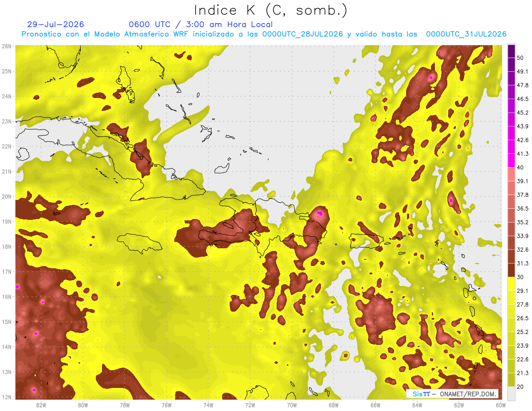Click the '26N' latitude label

pos(6,46)
